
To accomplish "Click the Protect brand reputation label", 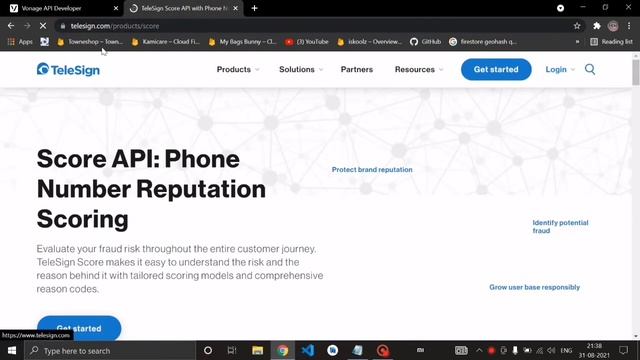I will click(x=372, y=169).
